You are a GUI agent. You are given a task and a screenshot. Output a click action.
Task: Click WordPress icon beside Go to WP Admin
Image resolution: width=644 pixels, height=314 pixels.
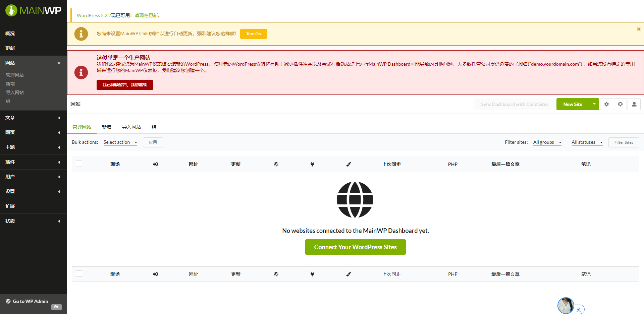pos(8,301)
